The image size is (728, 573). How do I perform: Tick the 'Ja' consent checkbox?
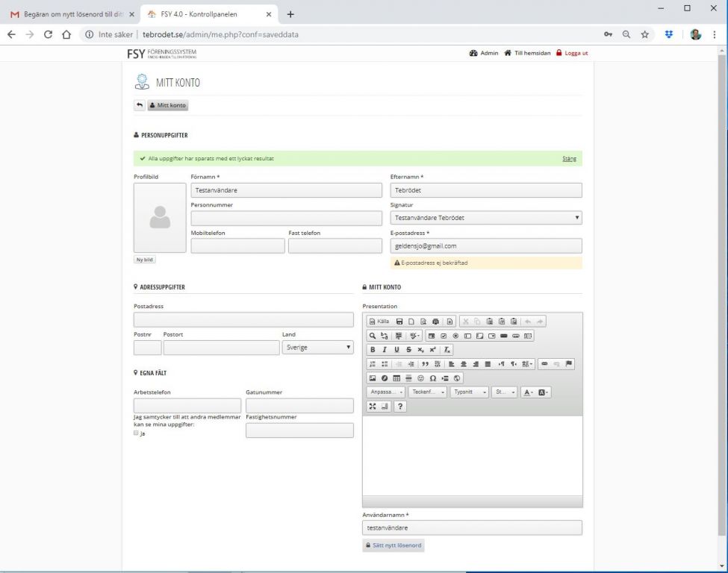coord(136,433)
